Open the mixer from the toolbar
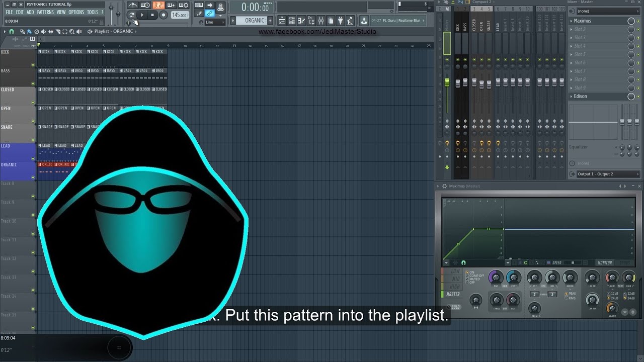Viewport: 644px width, 362px height. 321,21
